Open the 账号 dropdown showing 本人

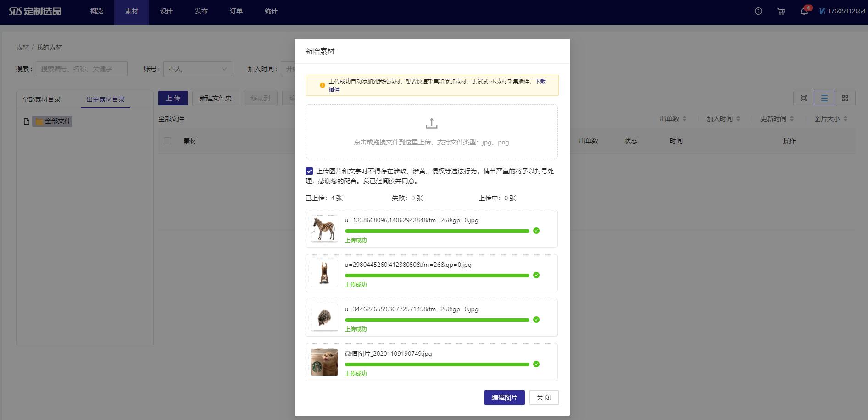[198, 69]
